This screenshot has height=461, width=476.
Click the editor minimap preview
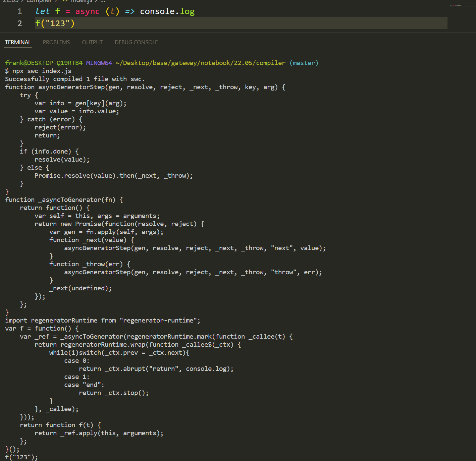[462, 6]
